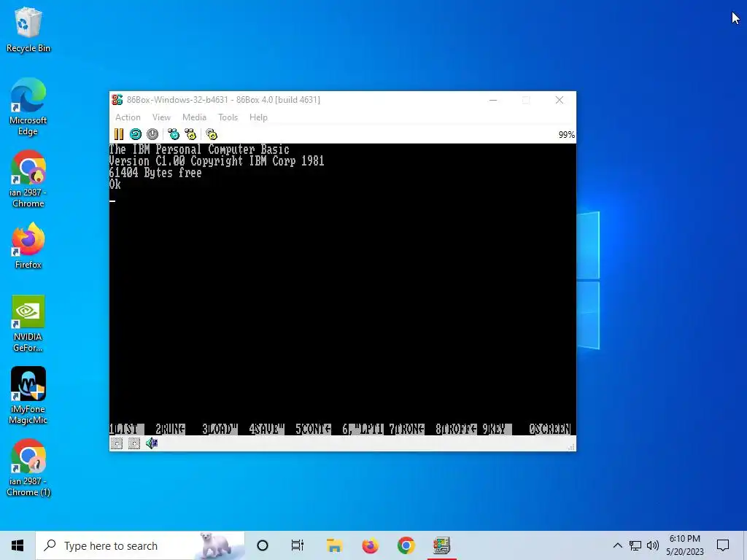Open Chrome from the taskbar
Image resolution: width=747 pixels, height=560 pixels.
[406, 545]
